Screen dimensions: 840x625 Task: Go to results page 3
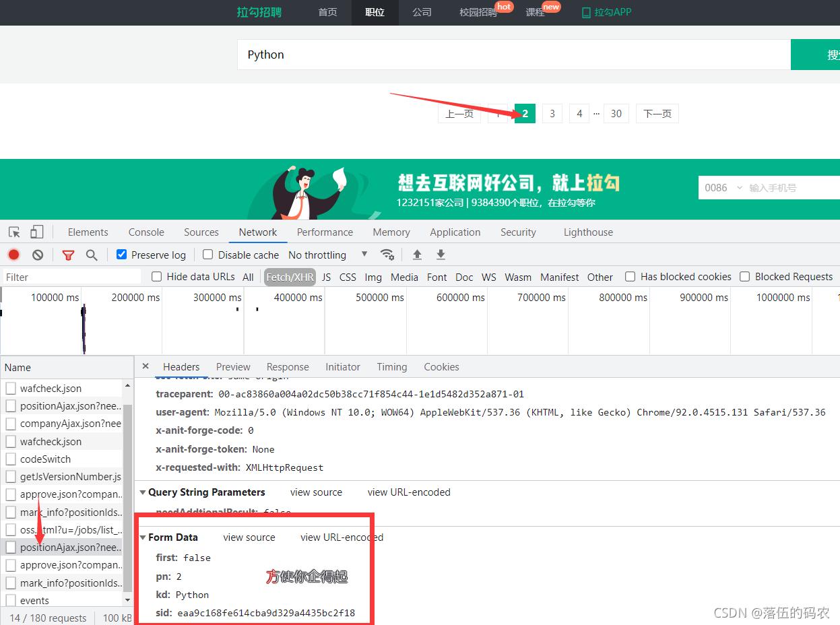tap(552, 113)
